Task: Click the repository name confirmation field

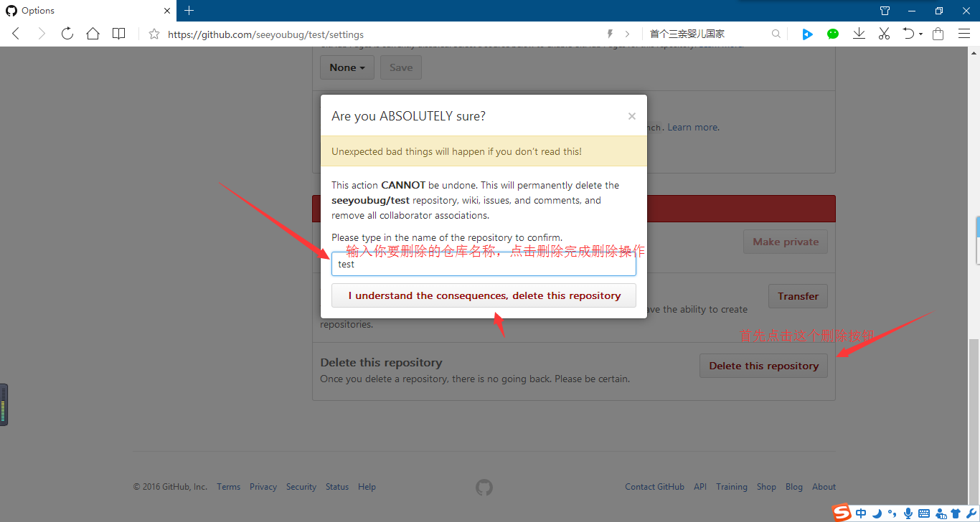Action: 484,264
